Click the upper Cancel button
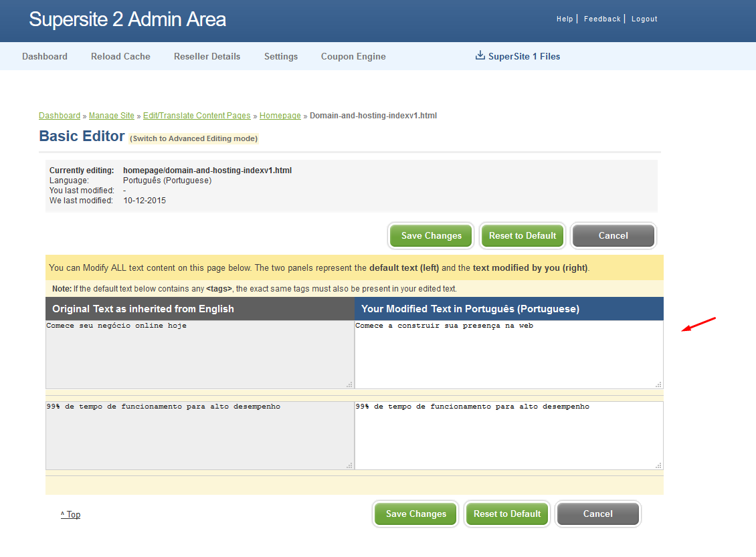The width and height of the screenshot is (756, 557). click(x=613, y=235)
